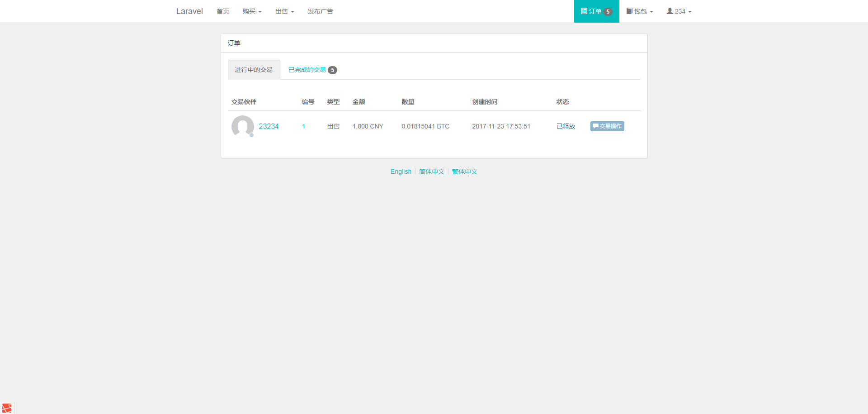Screen dimensions: 868x414
Task: Go to 首页 home page
Action: pyautogui.click(x=222, y=11)
